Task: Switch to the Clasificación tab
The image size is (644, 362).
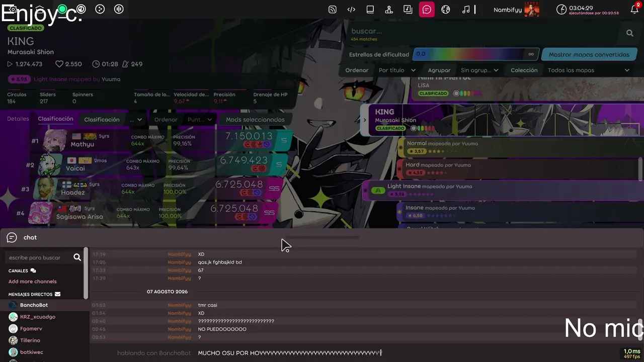Action: point(55,119)
